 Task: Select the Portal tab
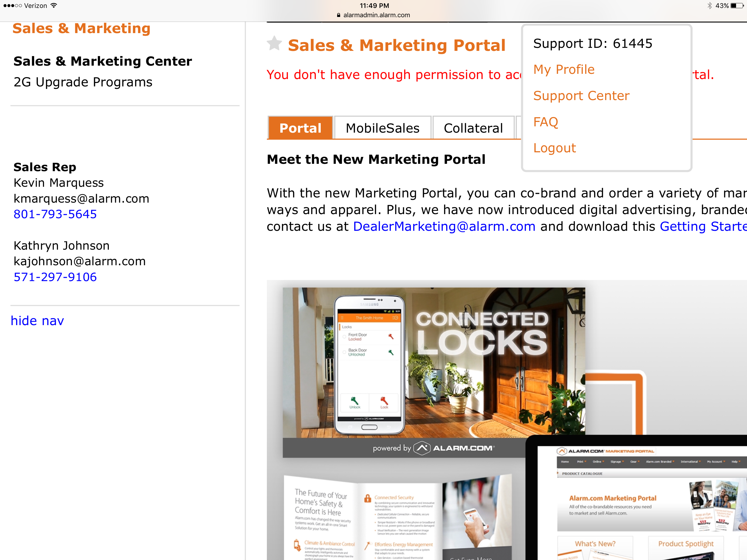[x=300, y=128]
